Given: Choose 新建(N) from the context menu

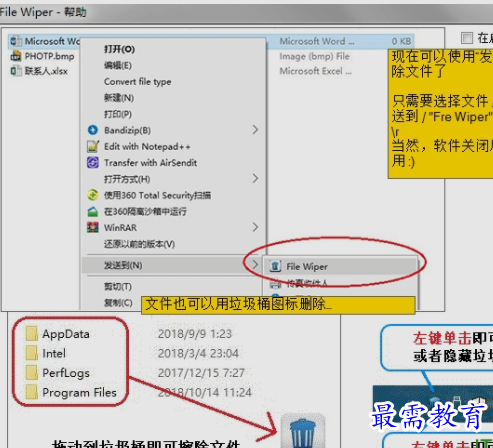Looking at the screenshot, I should coord(119,98).
